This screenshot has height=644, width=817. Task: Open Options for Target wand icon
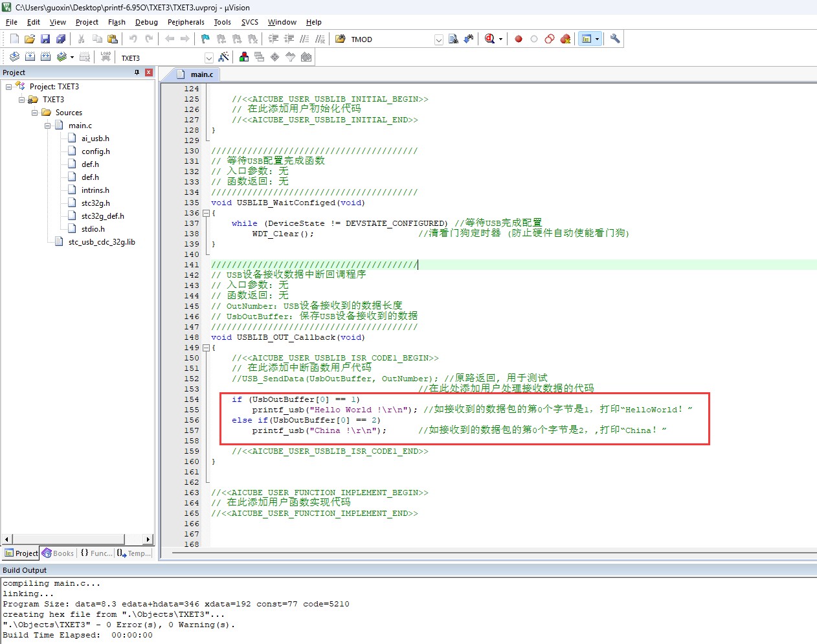[x=223, y=57]
